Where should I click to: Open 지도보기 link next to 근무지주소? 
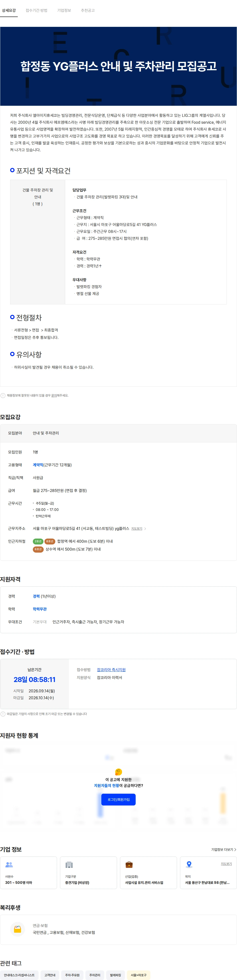pos(137,528)
